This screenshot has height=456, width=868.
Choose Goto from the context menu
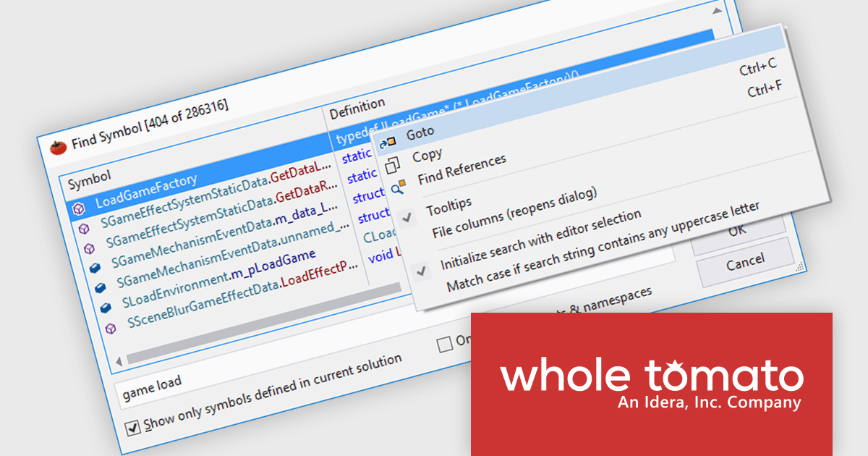420,132
